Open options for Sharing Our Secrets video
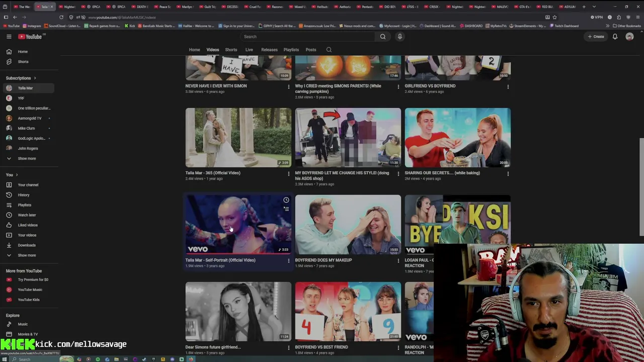The image size is (644, 362). (508, 174)
